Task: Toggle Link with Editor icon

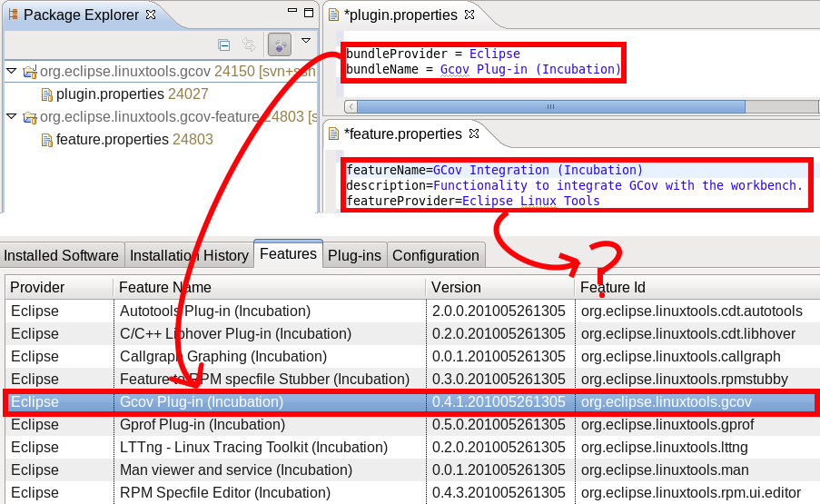Action: pyautogui.click(x=250, y=45)
